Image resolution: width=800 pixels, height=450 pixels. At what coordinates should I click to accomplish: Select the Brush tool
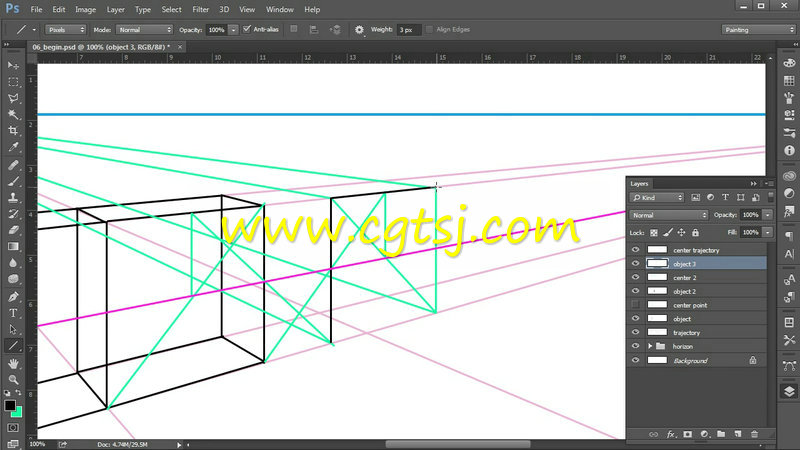click(13, 181)
